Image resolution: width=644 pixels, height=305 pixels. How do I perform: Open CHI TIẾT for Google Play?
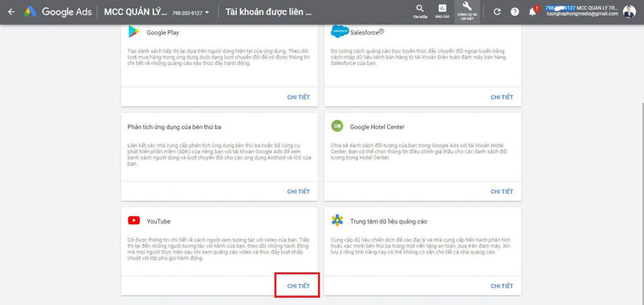pos(298,97)
